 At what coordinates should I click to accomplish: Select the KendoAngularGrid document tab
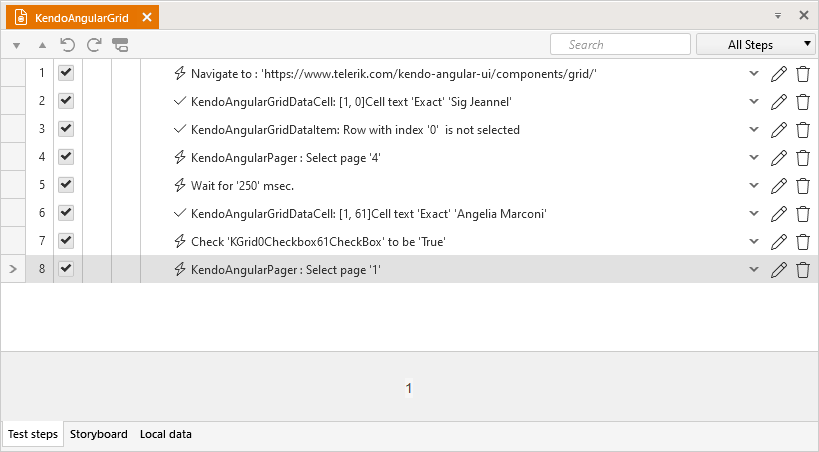click(82, 18)
